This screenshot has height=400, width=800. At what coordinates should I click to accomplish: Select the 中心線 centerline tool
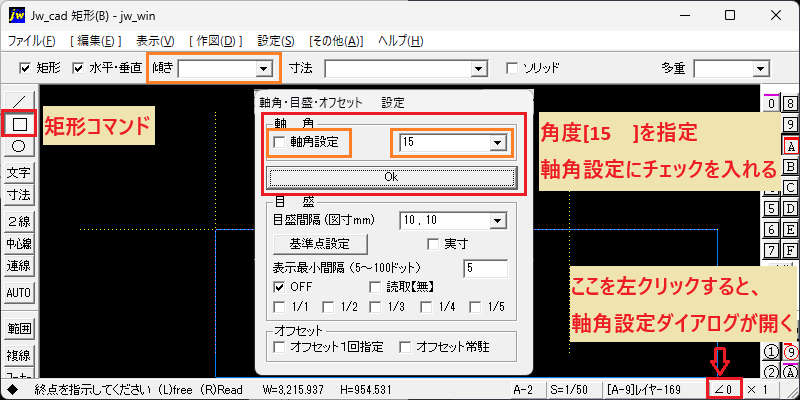click(19, 244)
